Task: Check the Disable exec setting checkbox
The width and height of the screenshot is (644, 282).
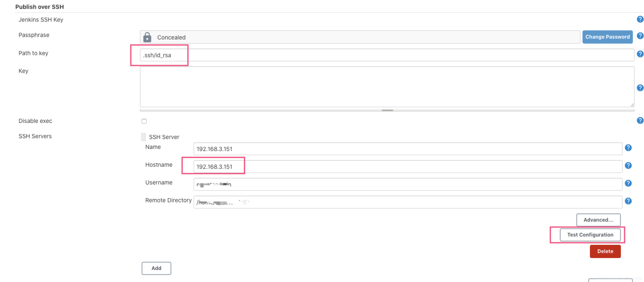Action: (144, 121)
